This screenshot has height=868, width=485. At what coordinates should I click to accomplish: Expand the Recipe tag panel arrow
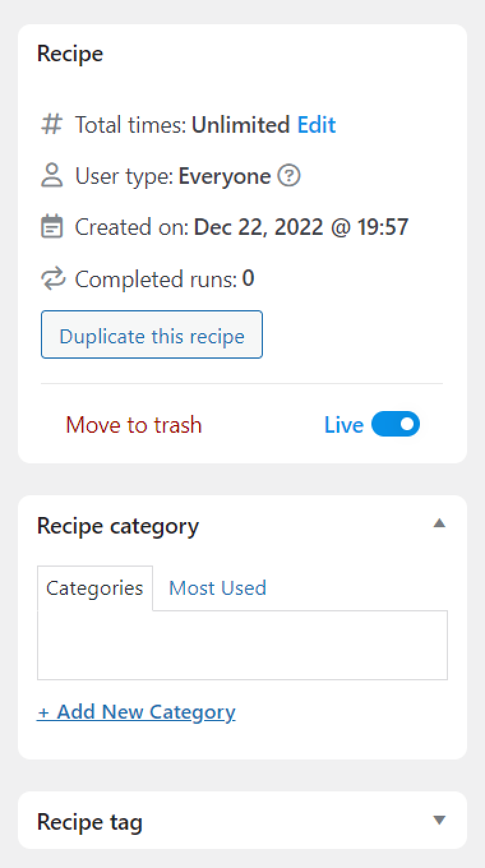click(x=439, y=820)
